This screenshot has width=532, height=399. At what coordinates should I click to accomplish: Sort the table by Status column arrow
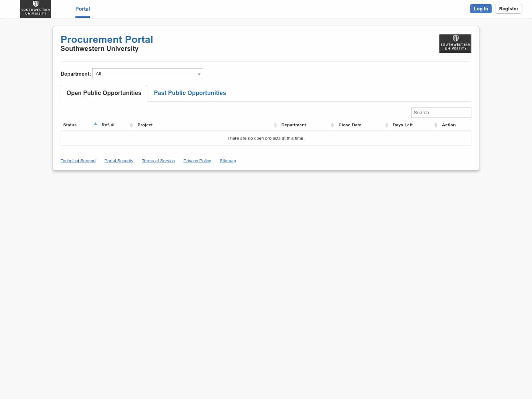pyautogui.click(x=95, y=124)
